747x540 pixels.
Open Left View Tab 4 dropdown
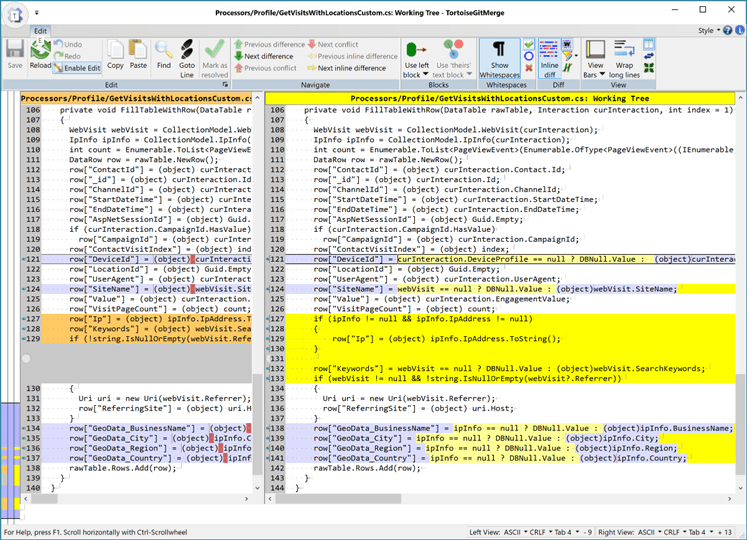pyautogui.click(x=567, y=532)
